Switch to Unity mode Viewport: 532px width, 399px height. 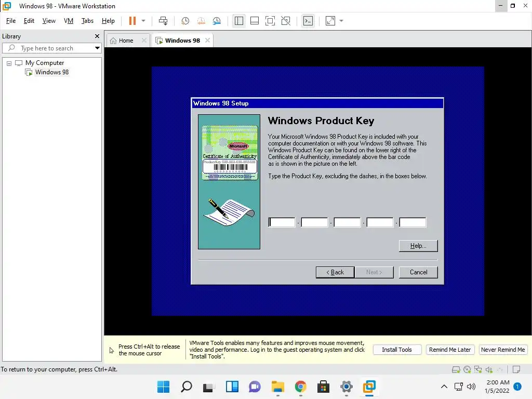(x=286, y=21)
